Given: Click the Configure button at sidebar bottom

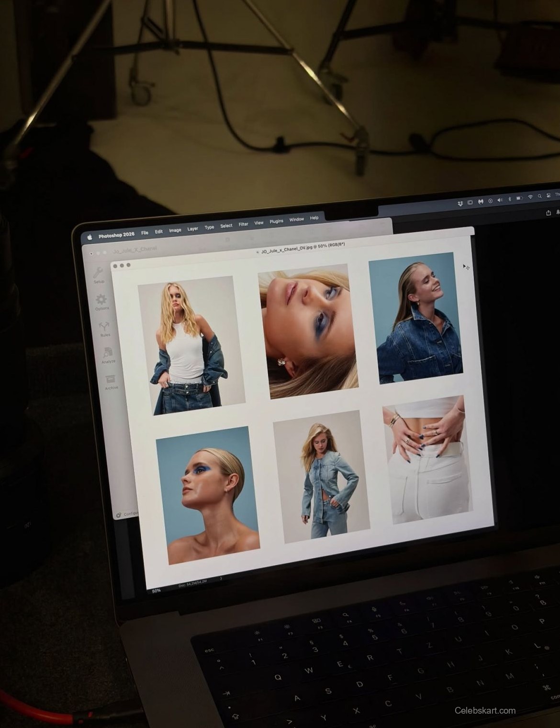Looking at the screenshot, I should [x=127, y=514].
